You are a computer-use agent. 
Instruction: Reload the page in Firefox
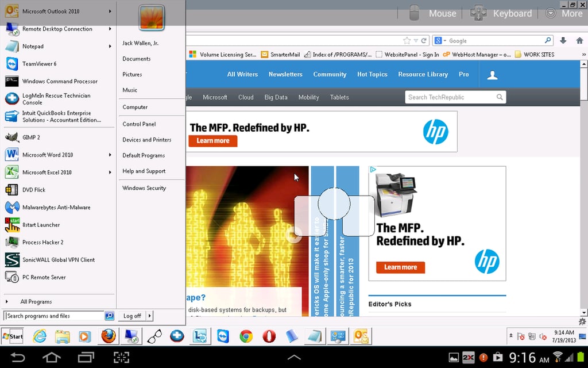pyautogui.click(x=424, y=41)
